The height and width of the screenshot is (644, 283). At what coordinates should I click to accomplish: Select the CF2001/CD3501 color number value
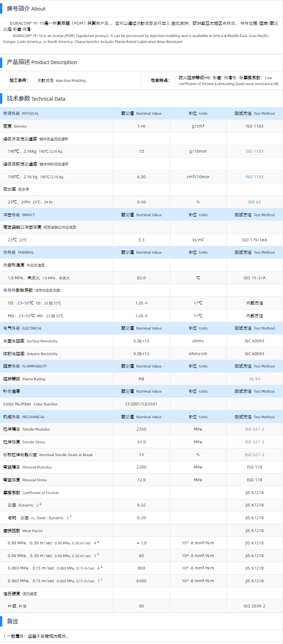(x=141, y=404)
